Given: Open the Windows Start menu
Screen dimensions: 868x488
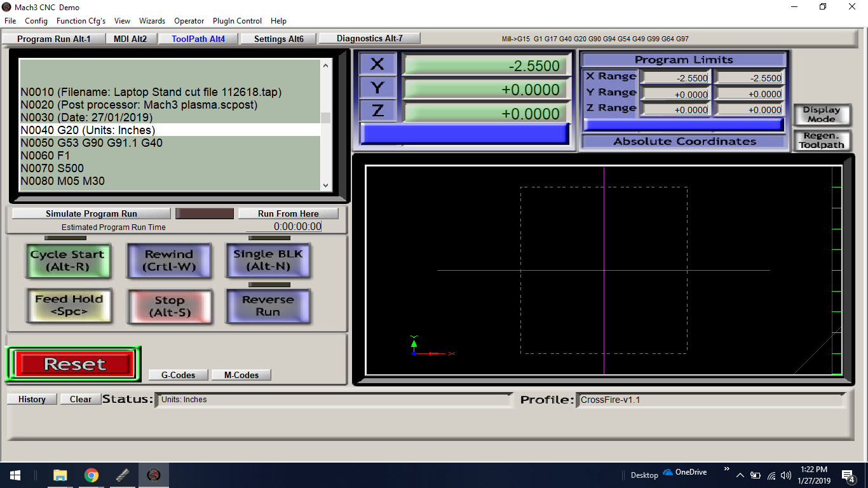Looking at the screenshot, I should click(15, 475).
